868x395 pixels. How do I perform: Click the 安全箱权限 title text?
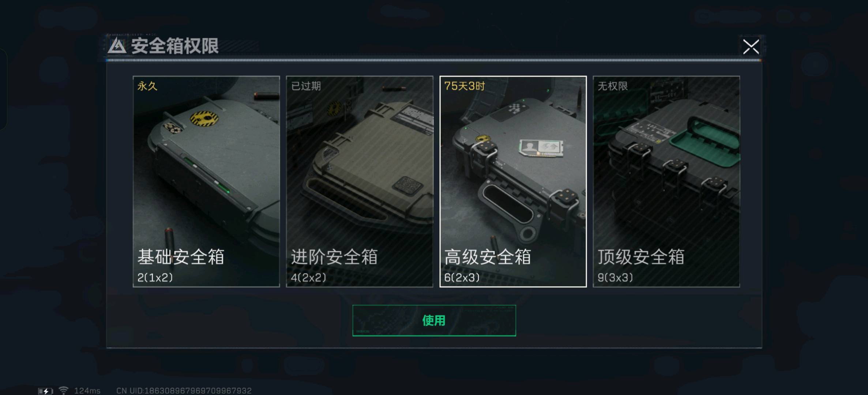[175, 46]
